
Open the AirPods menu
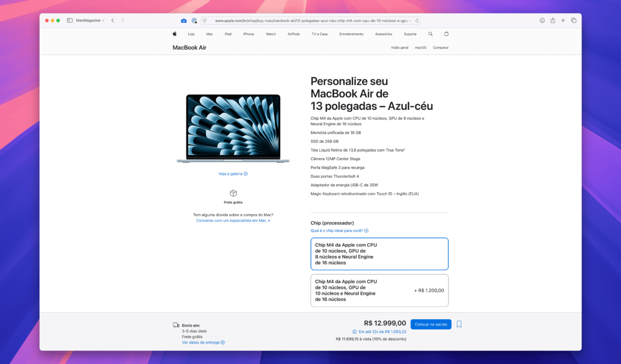(293, 34)
